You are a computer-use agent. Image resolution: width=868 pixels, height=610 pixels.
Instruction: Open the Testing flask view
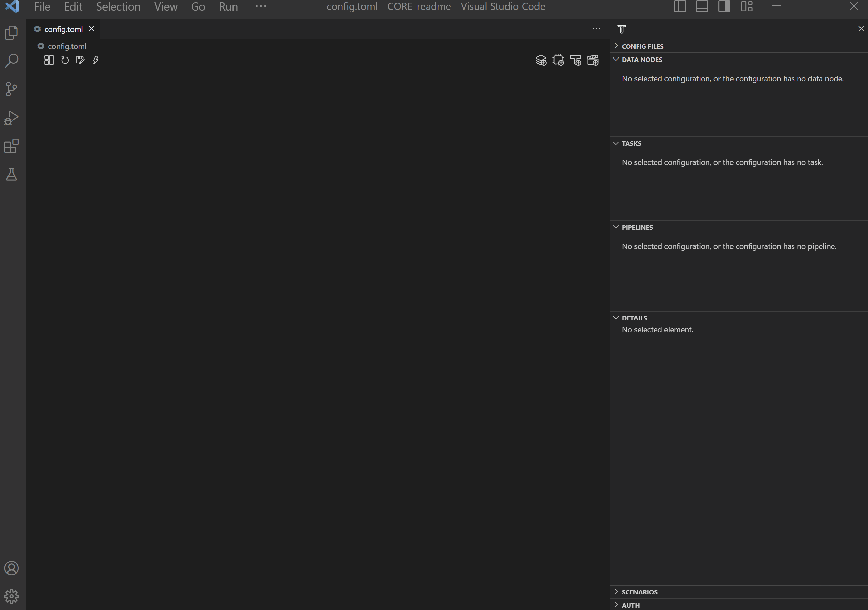tap(12, 174)
